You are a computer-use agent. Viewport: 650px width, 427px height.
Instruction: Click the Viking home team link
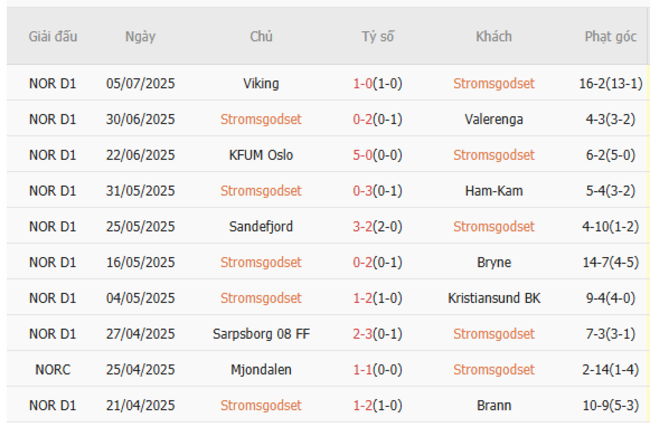[261, 83]
